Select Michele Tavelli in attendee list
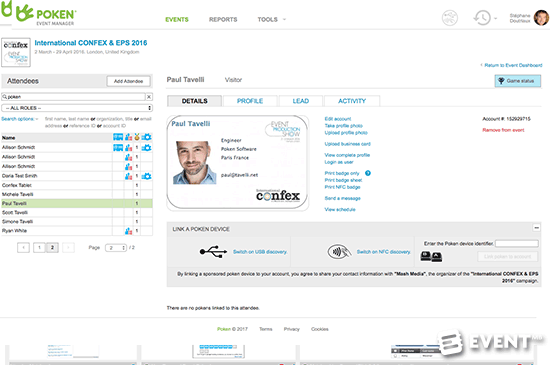The image size is (550, 365). pos(77,194)
